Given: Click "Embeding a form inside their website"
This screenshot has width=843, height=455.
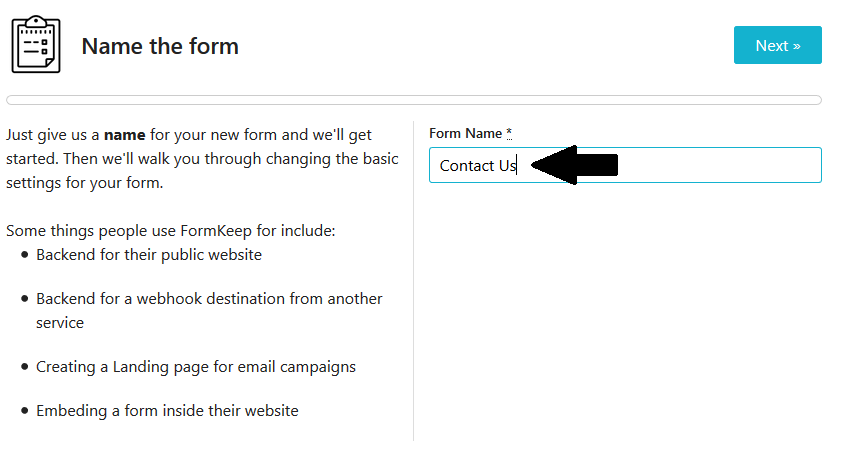Looking at the screenshot, I should click(x=167, y=411).
